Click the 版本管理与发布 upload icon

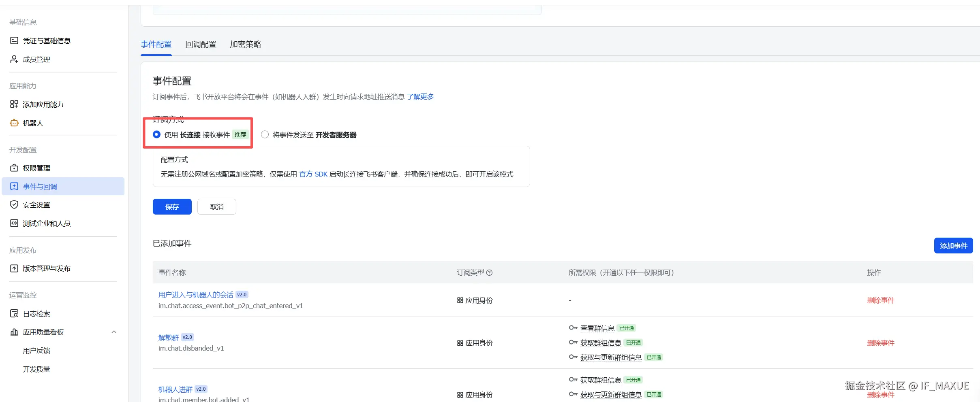click(14, 268)
